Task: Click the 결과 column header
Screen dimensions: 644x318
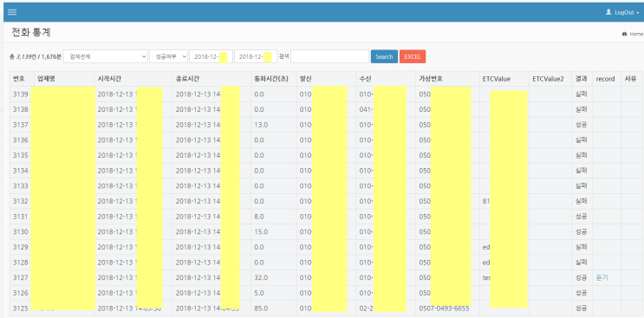Action: [x=582, y=79]
